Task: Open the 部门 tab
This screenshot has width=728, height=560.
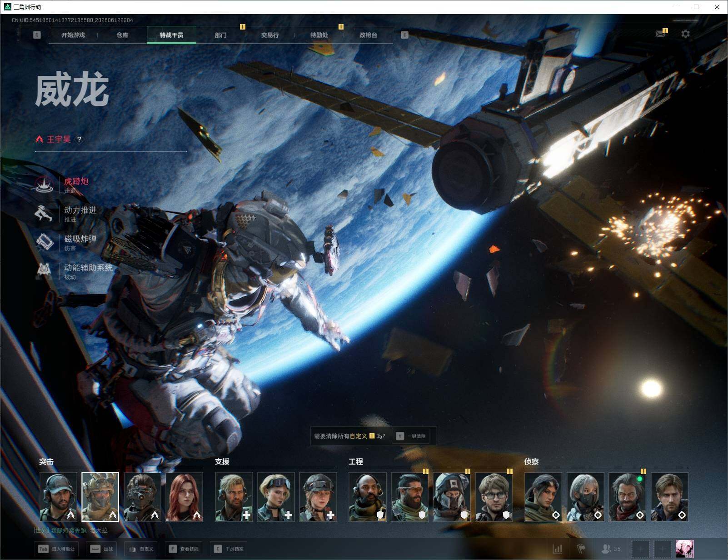Action: 221,35
